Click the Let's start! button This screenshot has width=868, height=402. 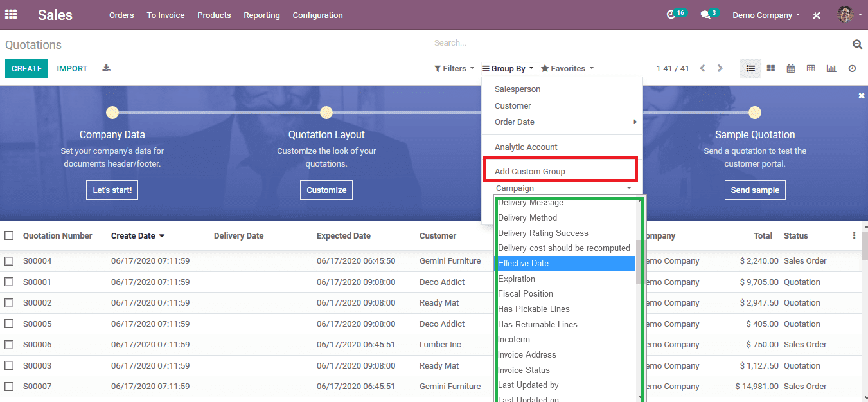[x=112, y=190]
